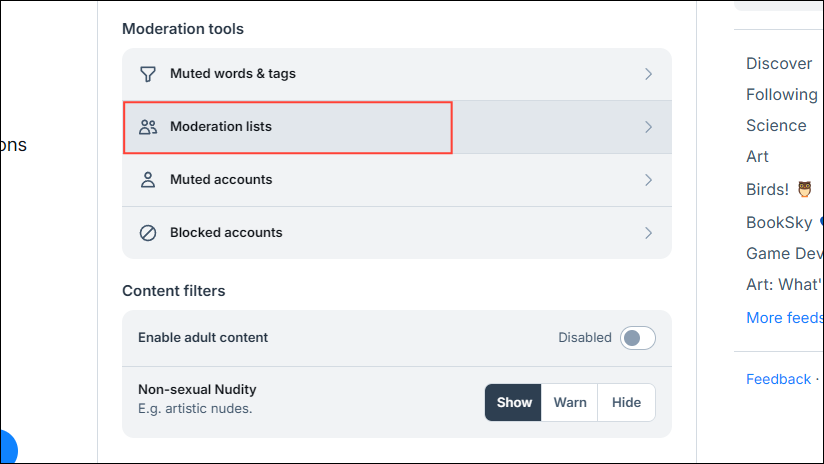
Task: Open the Feedback link
Action: pyautogui.click(x=778, y=379)
